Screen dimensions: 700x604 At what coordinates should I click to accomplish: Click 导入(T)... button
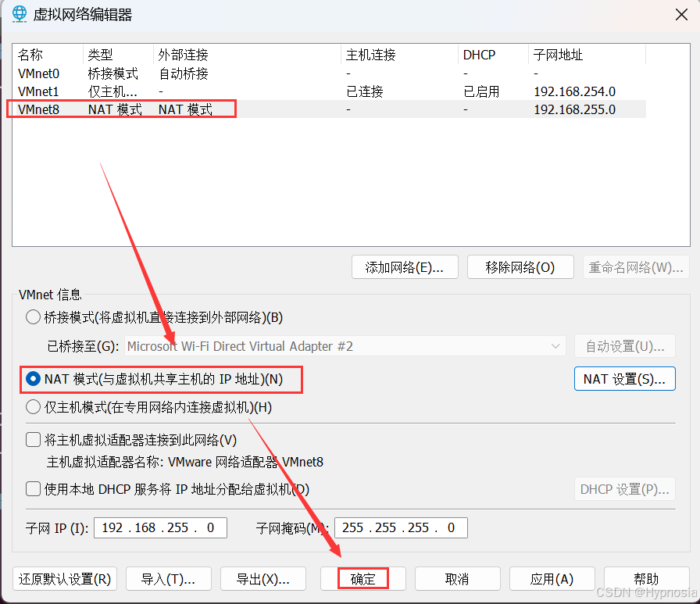pyautogui.click(x=169, y=579)
